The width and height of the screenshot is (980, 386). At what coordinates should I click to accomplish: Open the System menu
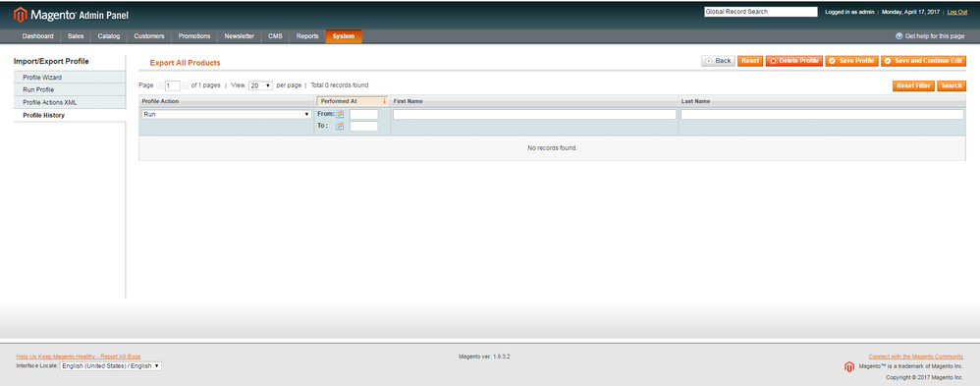pos(344,36)
